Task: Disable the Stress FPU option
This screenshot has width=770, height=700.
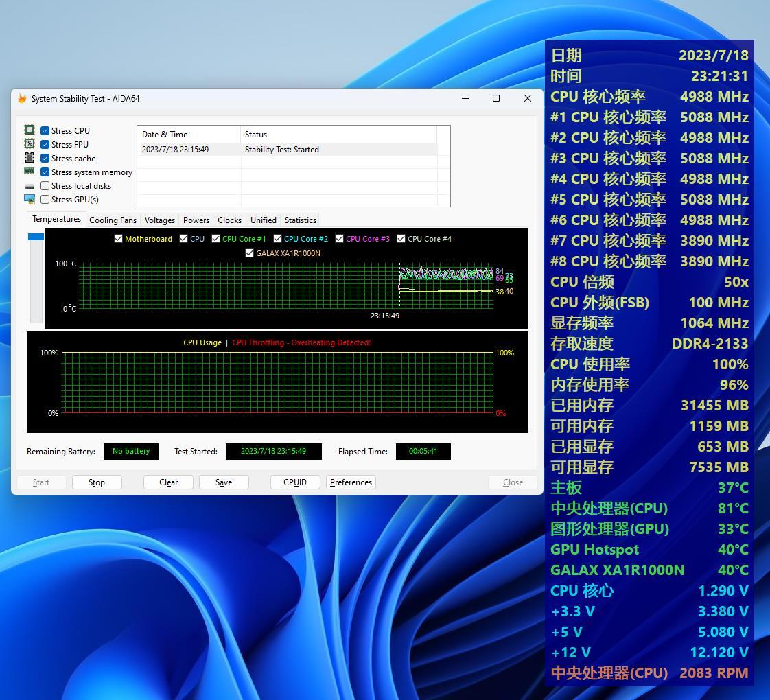Action: click(45, 144)
